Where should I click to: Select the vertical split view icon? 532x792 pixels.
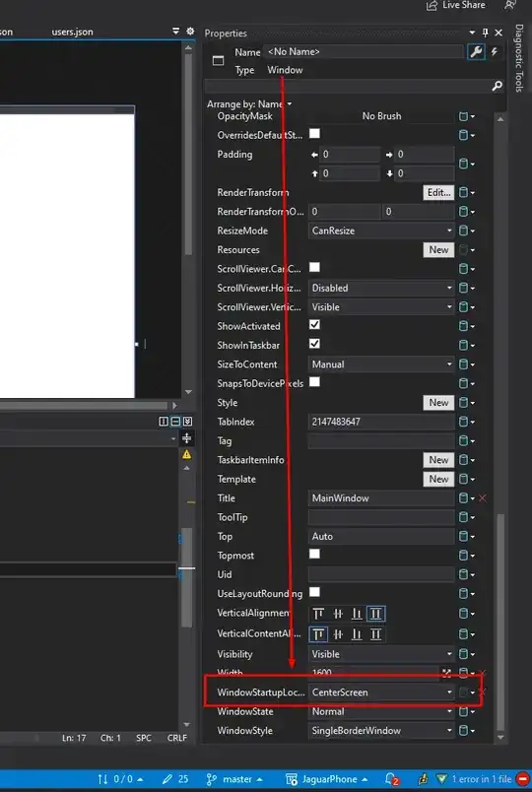tap(164, 421)
